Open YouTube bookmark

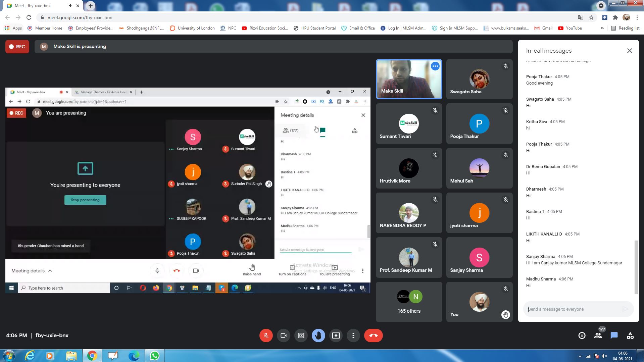pos(570,28)
